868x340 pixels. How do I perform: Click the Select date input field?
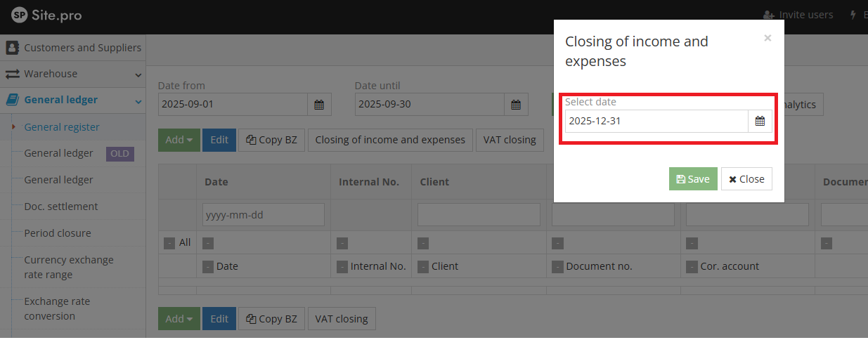[656, 121]
